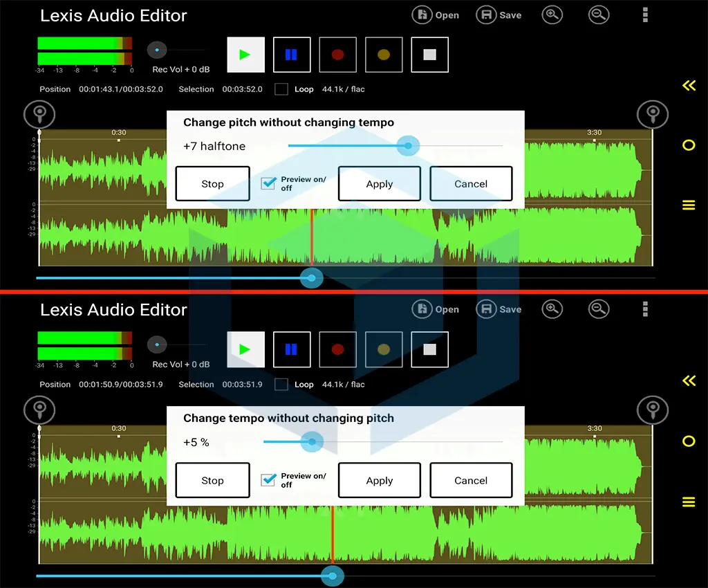The width and height of the screenshot is (708, 588).
Task: Stop playback with the square button, top editor
Action: coord(430,55)
